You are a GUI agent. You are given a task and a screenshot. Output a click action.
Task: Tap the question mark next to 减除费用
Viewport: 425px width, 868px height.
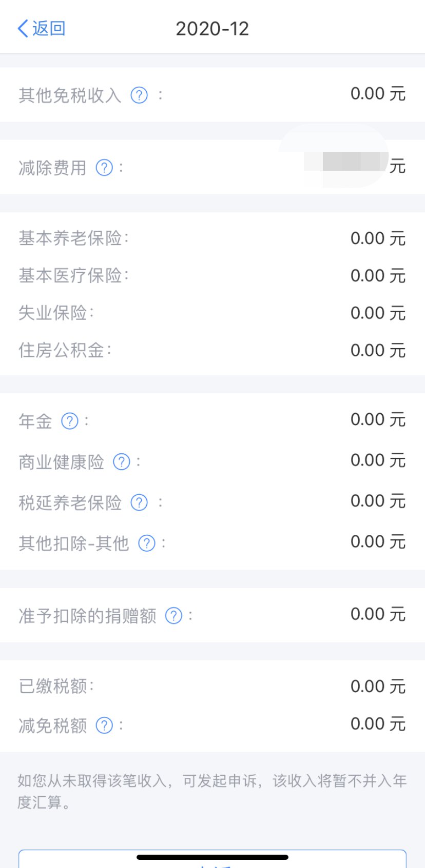click(104, 168)
